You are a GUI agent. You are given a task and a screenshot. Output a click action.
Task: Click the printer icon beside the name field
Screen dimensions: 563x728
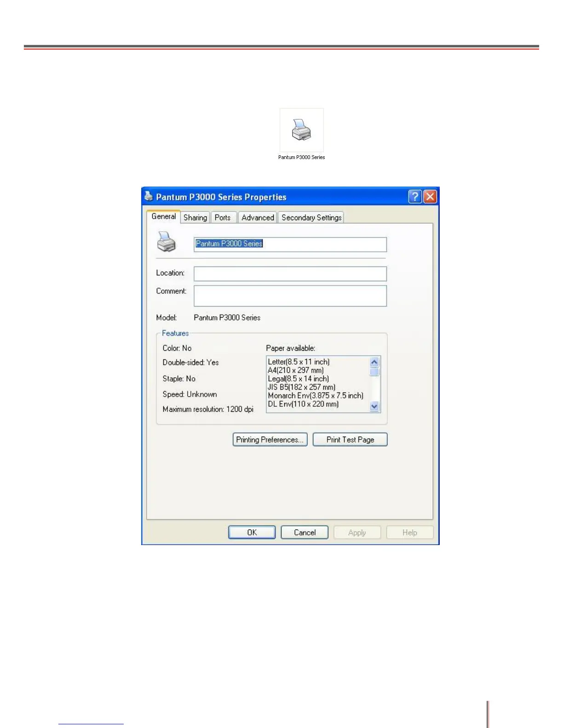click(x=167, y=242)
